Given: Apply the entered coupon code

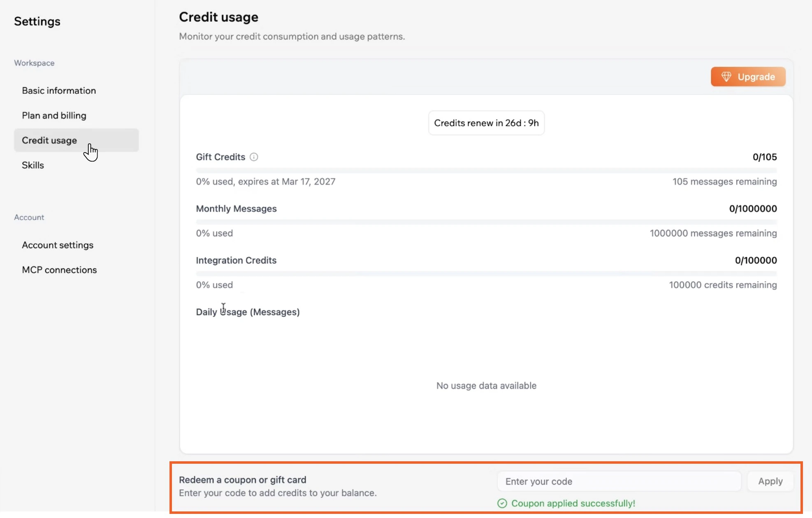Looking at the screenshot, I should pos(770,481).
